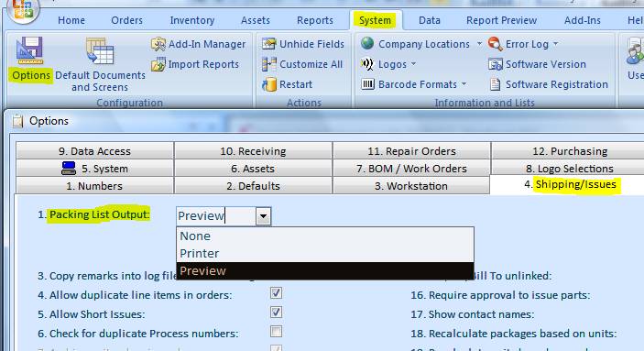Enable Check for duplicate Process numbers
Image resolution: width=644 pixels, height=351 pixels.
point(276,331)
